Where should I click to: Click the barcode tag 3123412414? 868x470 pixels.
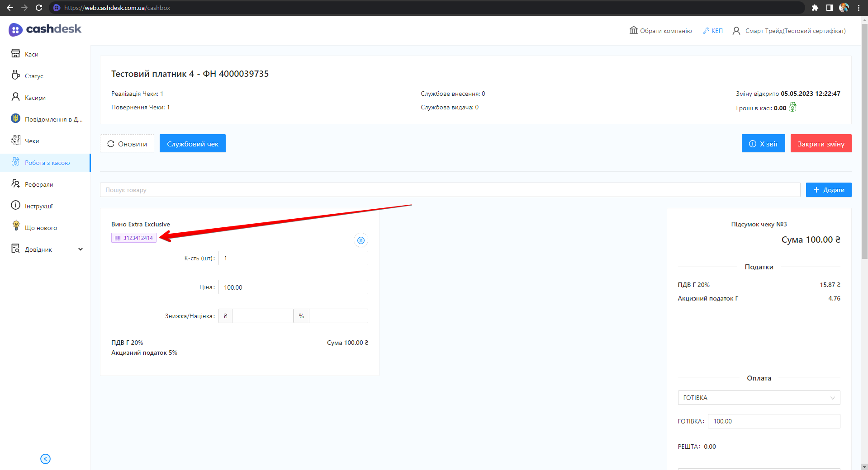[134, 238]
